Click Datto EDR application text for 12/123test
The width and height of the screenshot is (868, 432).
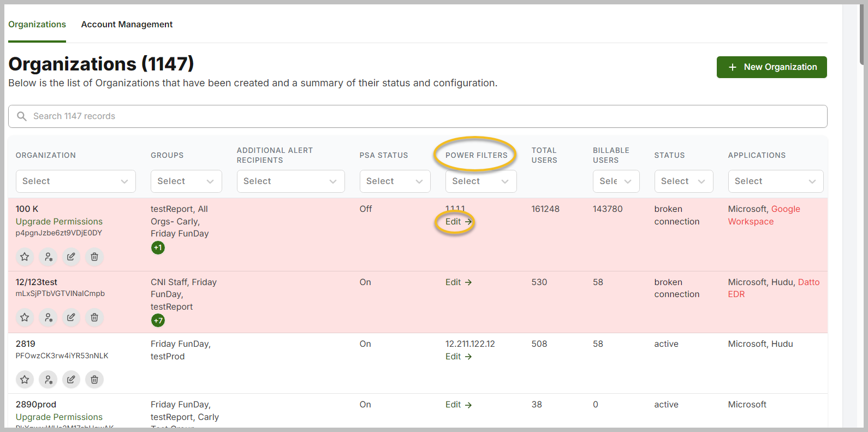pyautogui.click(x=774, y=288)
